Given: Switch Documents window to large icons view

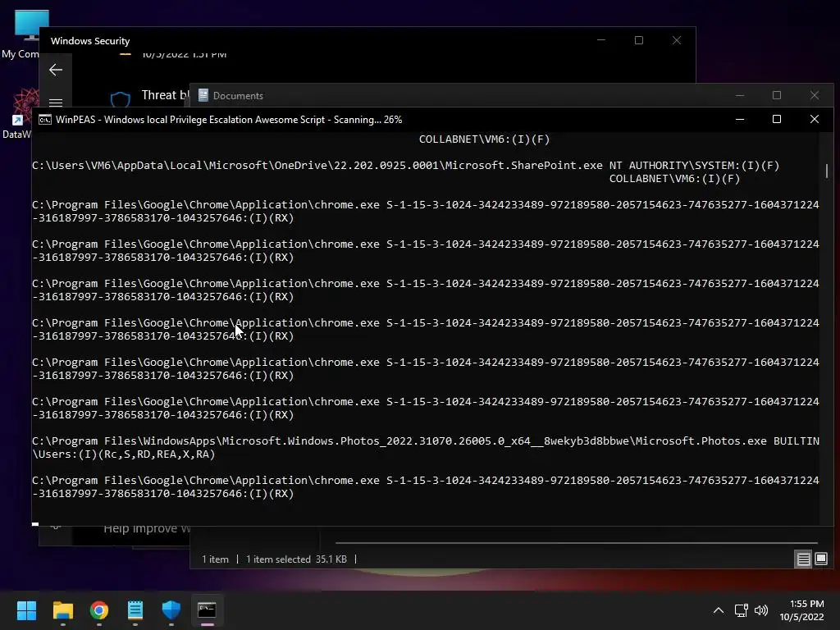Looking at the screenshot, I should [x=820, y=559].
